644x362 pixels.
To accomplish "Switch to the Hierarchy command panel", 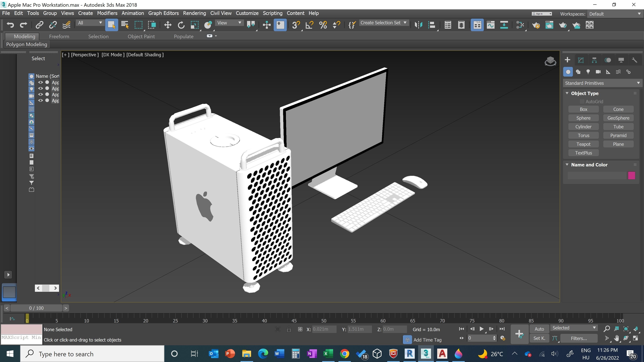I will coord(594,60).
